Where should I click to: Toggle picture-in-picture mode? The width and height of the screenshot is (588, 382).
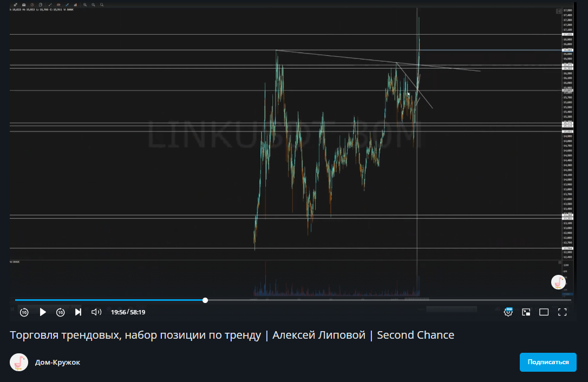pyautogui.click(x=526, y=312)
